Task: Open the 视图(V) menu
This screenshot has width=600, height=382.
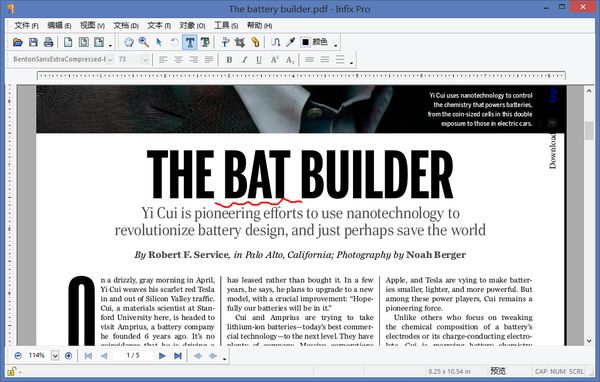Action: pyautogui.click(x=92, y=26)
